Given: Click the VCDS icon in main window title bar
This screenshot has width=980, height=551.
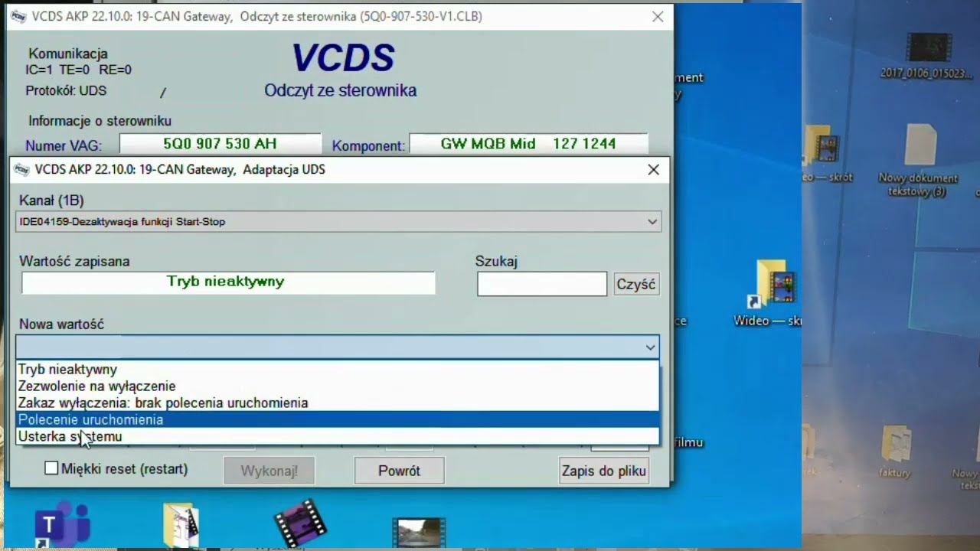Looking at the screenshot, I should pyautogui.click(x=19, y=16).
